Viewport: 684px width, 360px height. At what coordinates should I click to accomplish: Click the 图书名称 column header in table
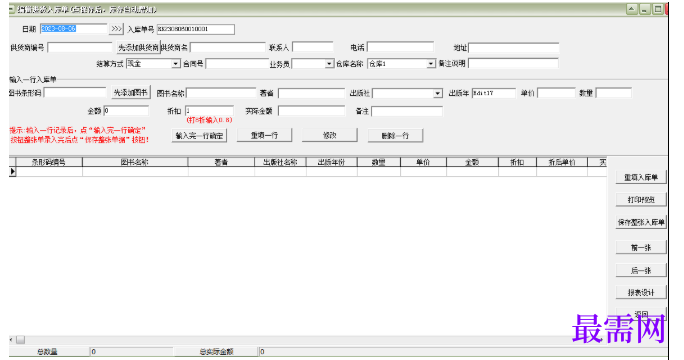coord(135,162)
